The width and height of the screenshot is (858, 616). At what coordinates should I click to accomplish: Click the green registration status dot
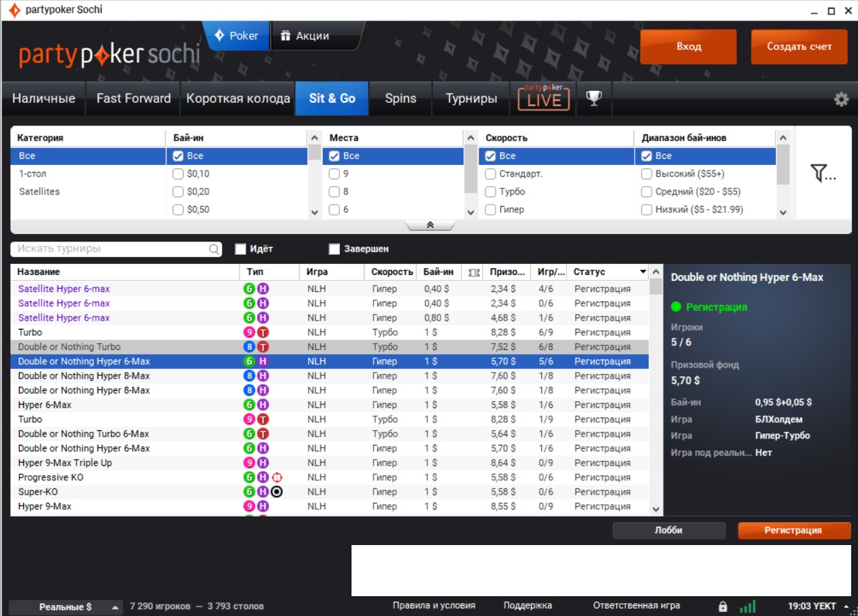pos(676,307)
